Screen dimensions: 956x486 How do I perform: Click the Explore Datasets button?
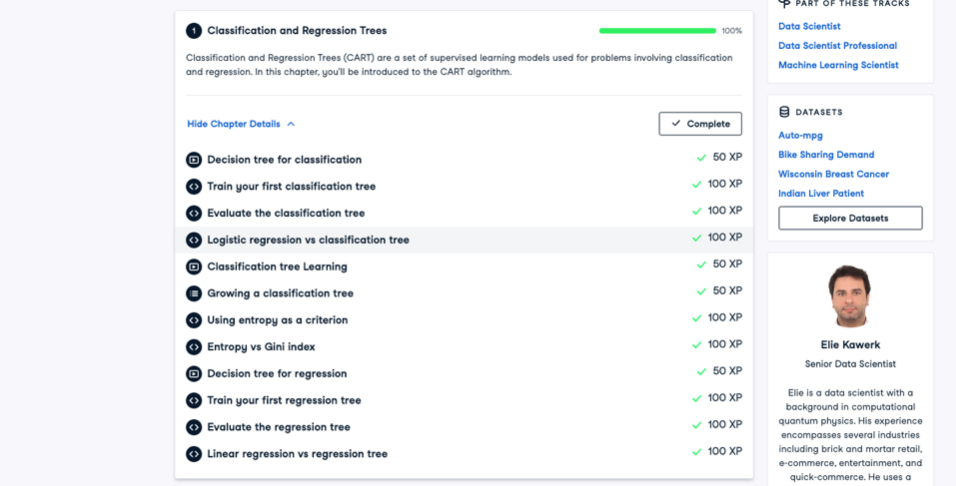pyautogui.click(x=850, y=218)
